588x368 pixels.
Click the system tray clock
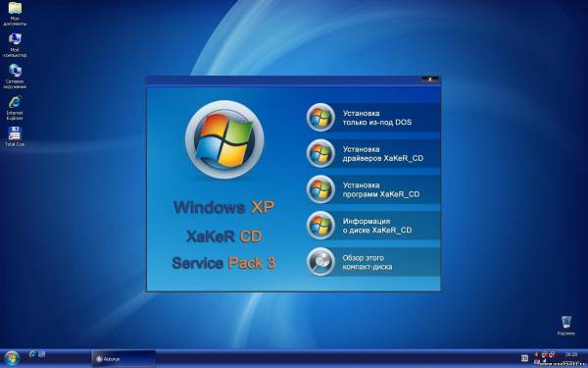(570, 354)
